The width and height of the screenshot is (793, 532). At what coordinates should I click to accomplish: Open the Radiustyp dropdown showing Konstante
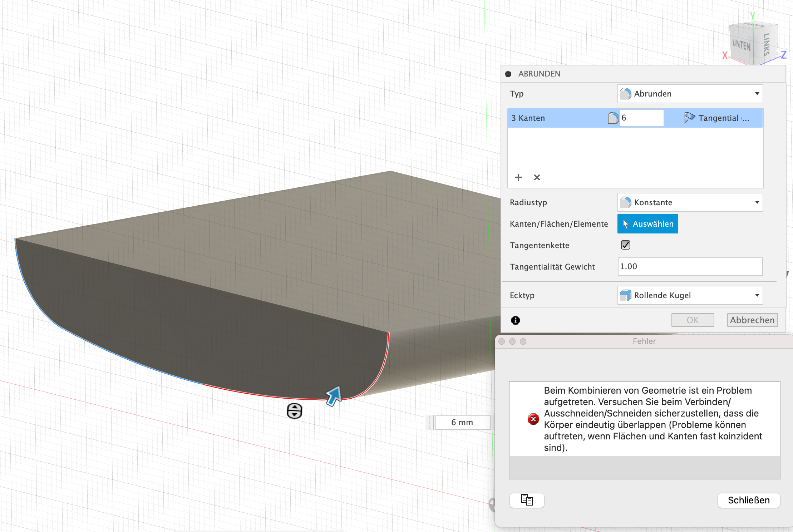tap(757, 202)
